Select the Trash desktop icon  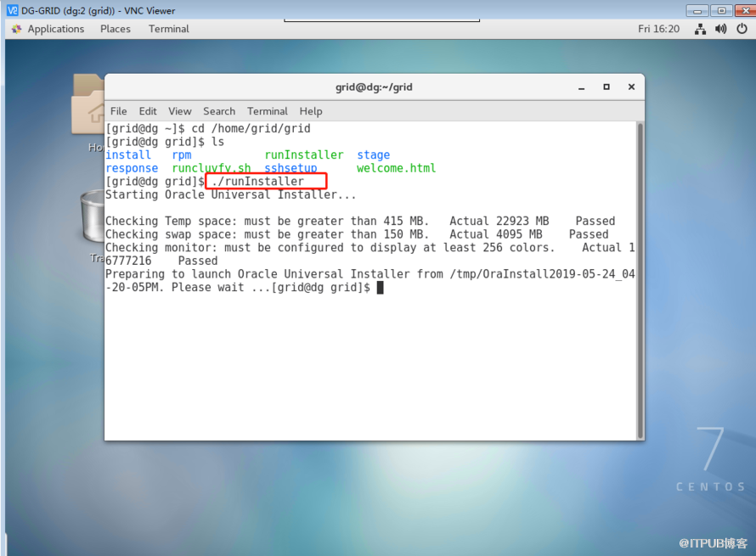pyautogui.click(x=93, y=224)
